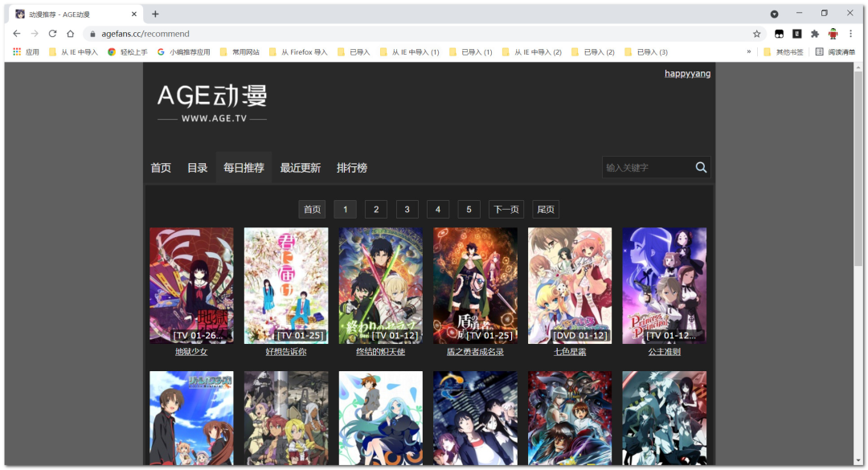The width and height of the screenshot is (868, 470).
Task: Click the keyword search input field
Action: [647, 167]
